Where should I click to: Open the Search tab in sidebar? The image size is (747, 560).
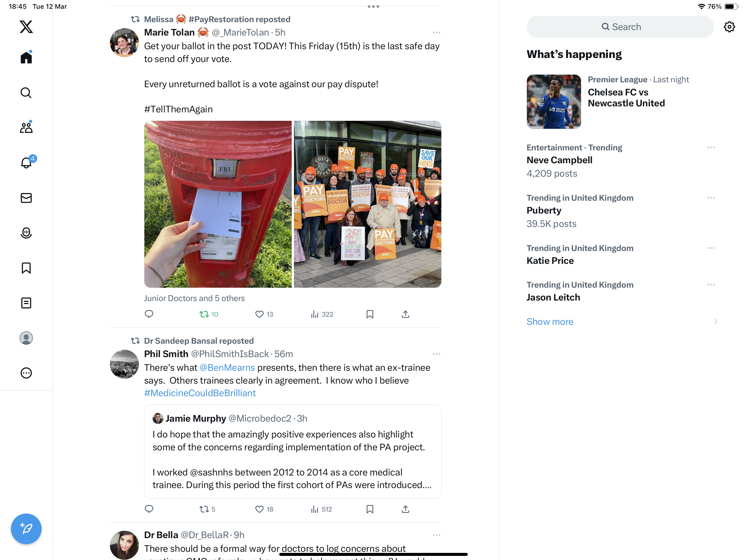(26, 92)
